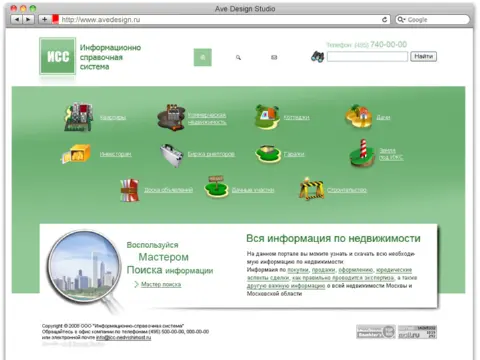480x360 pixels.
Task: Follow the Коммерческая недвижимость link
Action: [x=207, y=118]
